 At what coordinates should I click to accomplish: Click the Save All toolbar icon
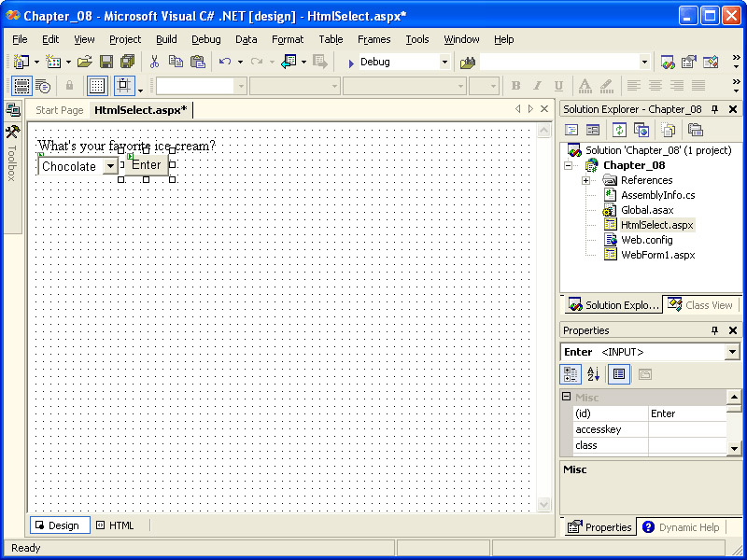[127, 62]
